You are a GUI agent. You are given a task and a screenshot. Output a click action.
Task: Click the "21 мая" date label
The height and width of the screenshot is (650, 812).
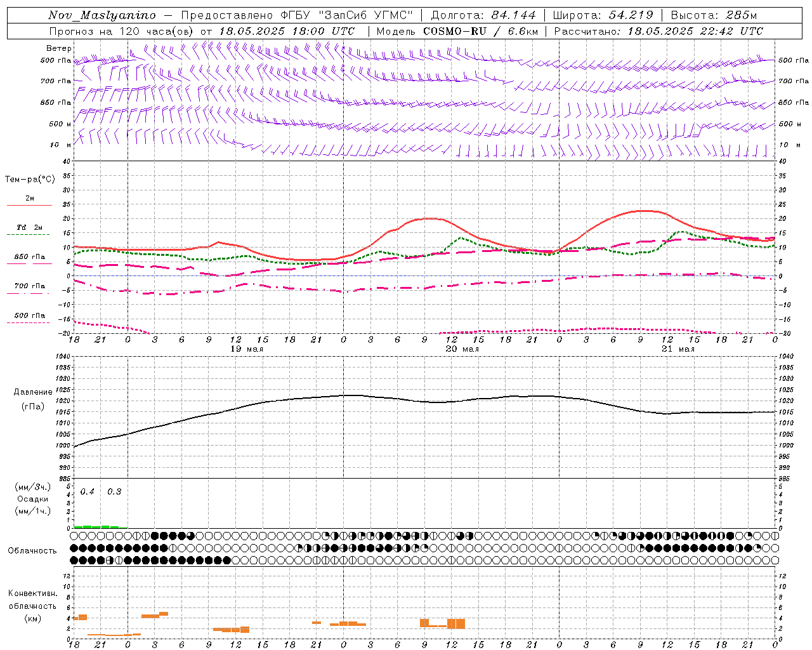[678, 349]
